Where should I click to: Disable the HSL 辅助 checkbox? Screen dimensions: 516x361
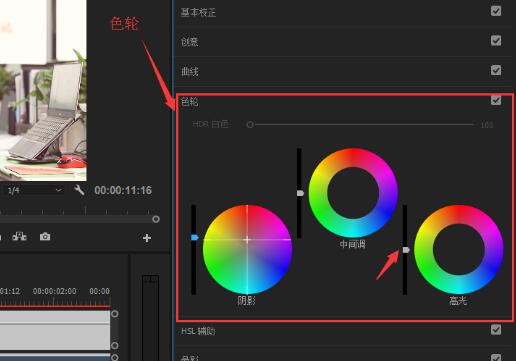coord(496,330)
